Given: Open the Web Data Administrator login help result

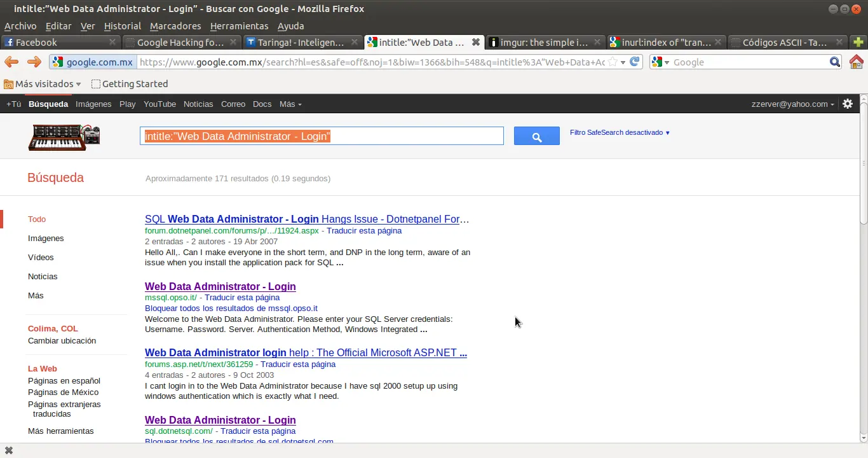Looking at the screenshot, I should point(306,352).
